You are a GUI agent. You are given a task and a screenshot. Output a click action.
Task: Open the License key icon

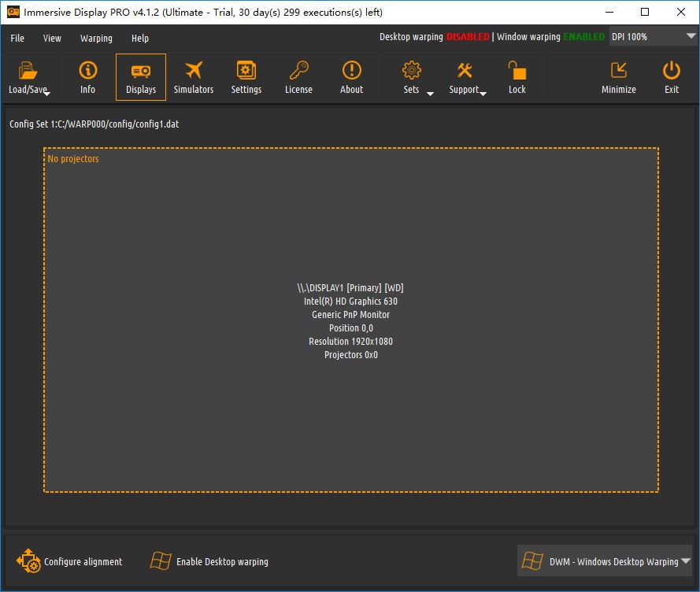tap(298, 71)
